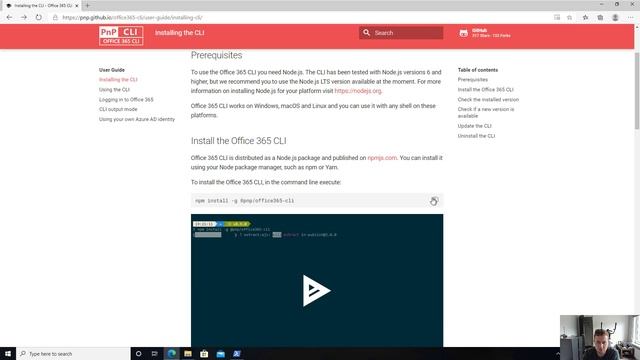Open the browser Settings and more menu
This screenshot has width=640, height=360.
coord(631,18)
